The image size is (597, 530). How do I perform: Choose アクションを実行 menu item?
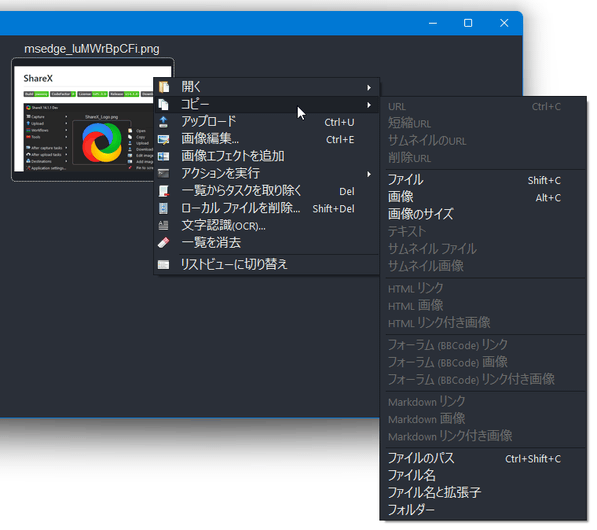267,174
